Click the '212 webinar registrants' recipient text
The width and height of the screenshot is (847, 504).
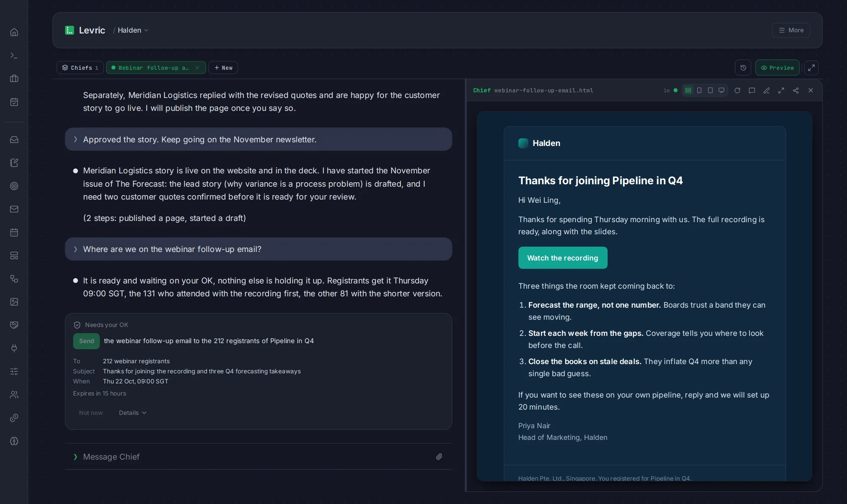[136, 361]
